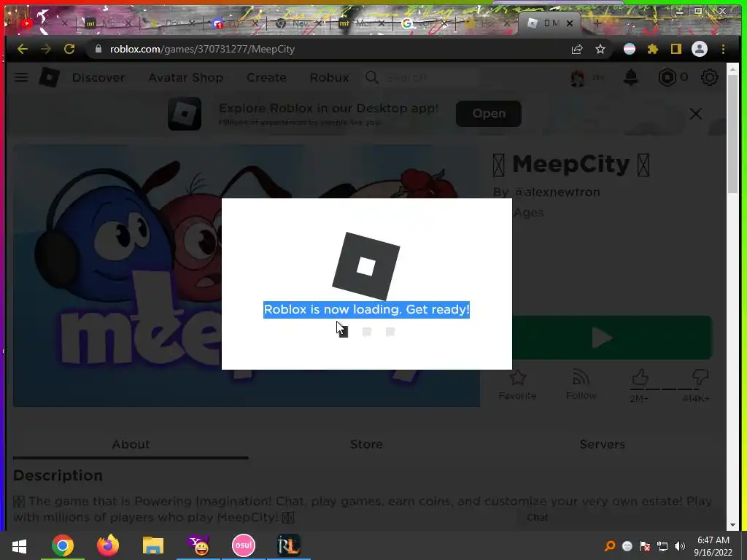This screenshot has width=747, height=560.
Task: Click the Action Center flag icon
Action: 645,546
